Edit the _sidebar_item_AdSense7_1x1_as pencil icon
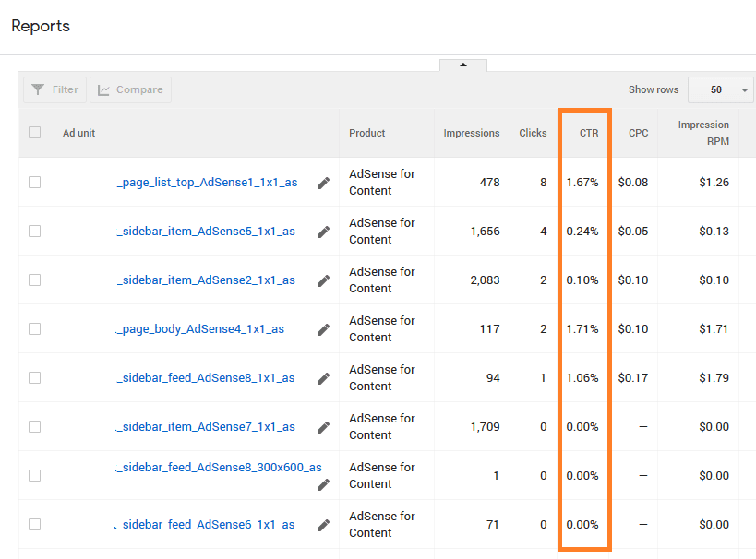The height and width of the screenshot is (559, 756). pyautogui.click(x=323, y=427)
